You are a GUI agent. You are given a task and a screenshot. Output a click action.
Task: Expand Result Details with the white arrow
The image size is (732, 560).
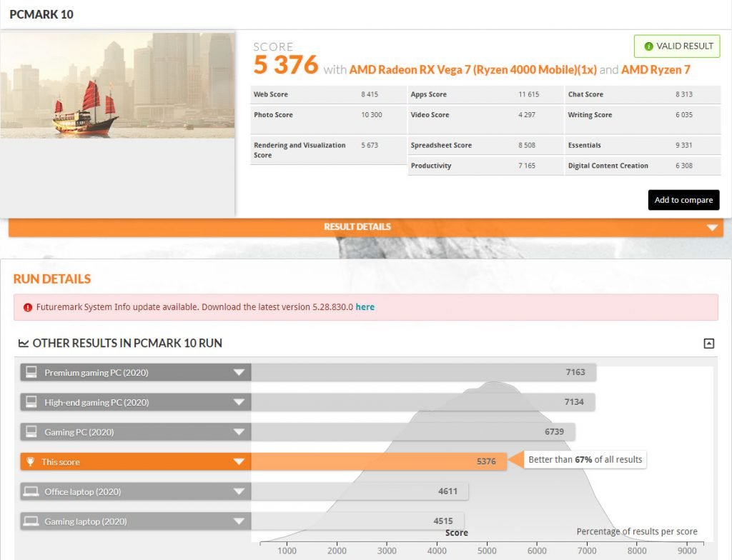[x=712, y=228]
